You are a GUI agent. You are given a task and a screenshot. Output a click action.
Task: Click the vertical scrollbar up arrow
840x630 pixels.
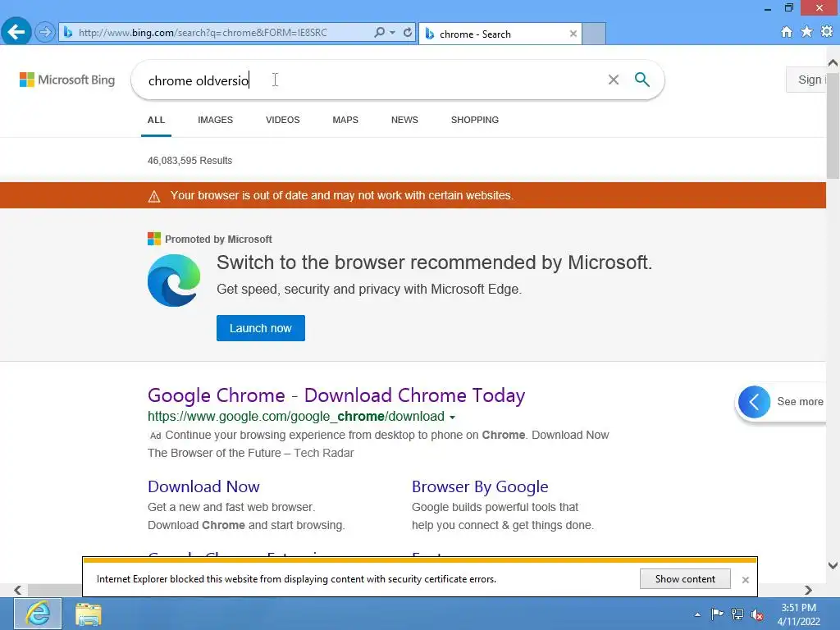[833, 62]
